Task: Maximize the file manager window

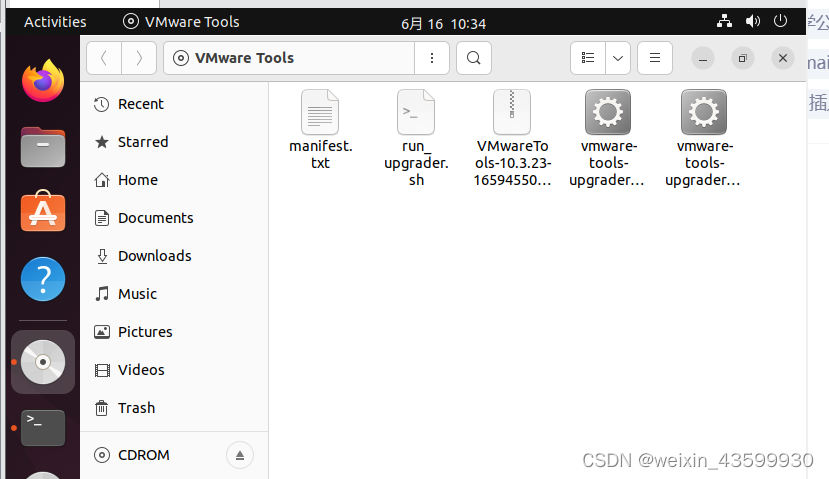Action: coord(743,58)
